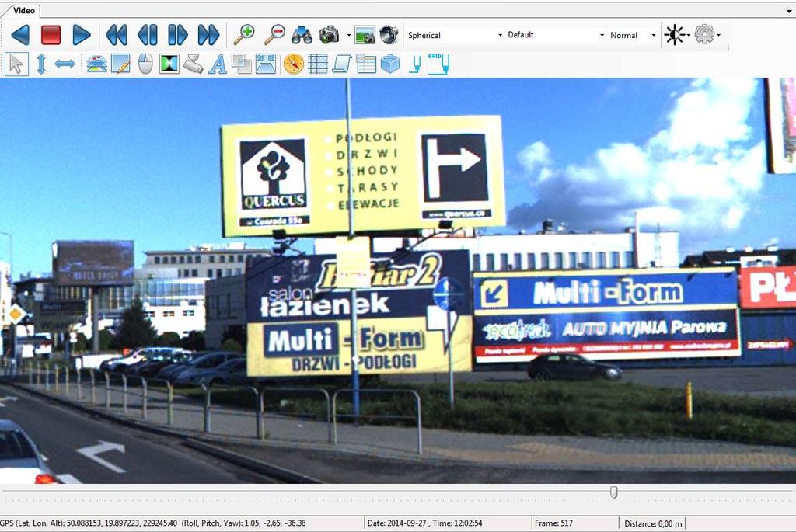Click the pencil edit sheet icon
Image resolution: width=796 pixels, height=532 pixels.
(121, 64)
